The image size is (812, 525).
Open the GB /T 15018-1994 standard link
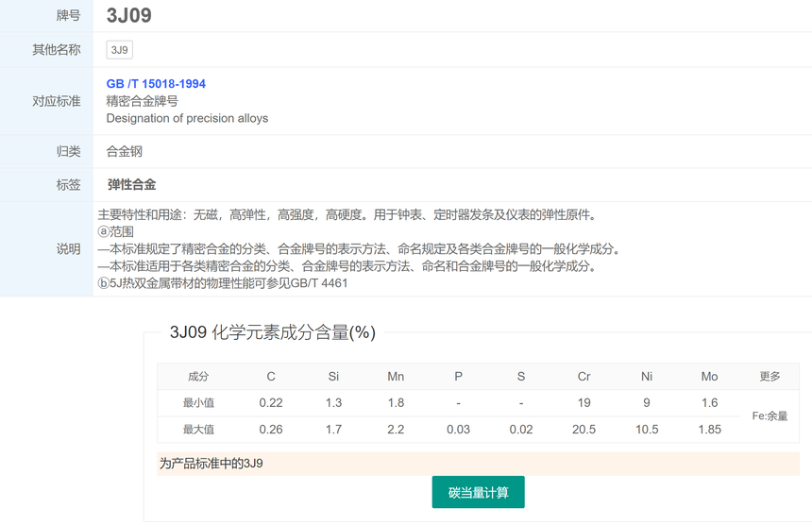pos(156,84)
